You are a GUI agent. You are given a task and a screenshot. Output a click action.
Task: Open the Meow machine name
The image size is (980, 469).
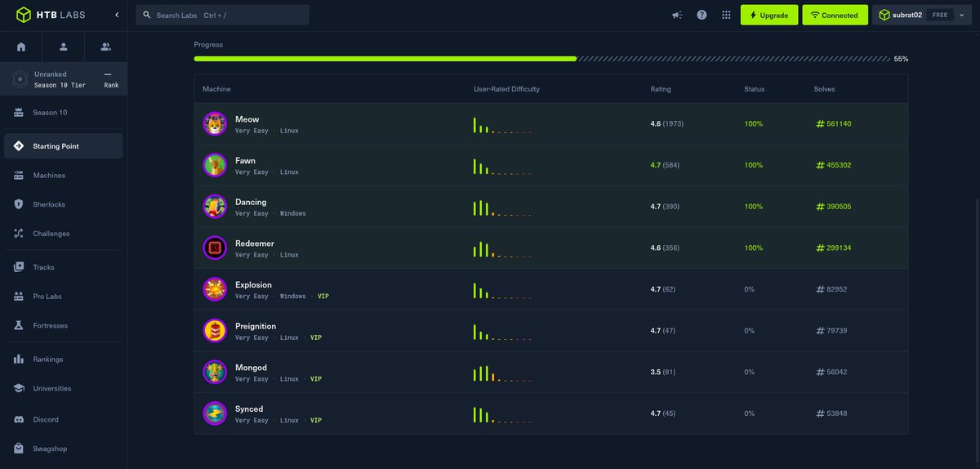247,119
